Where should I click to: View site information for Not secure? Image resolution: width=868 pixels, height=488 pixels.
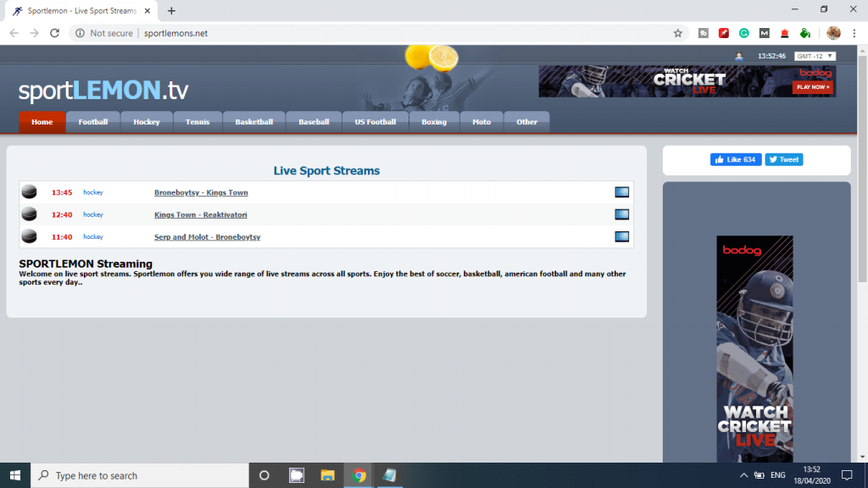tap(104, 33)
